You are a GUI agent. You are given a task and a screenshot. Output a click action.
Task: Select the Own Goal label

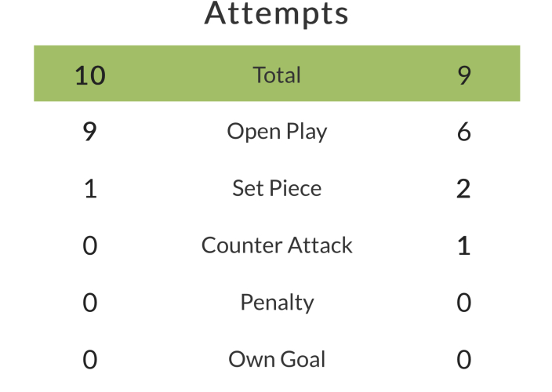[x=277, y=359]
